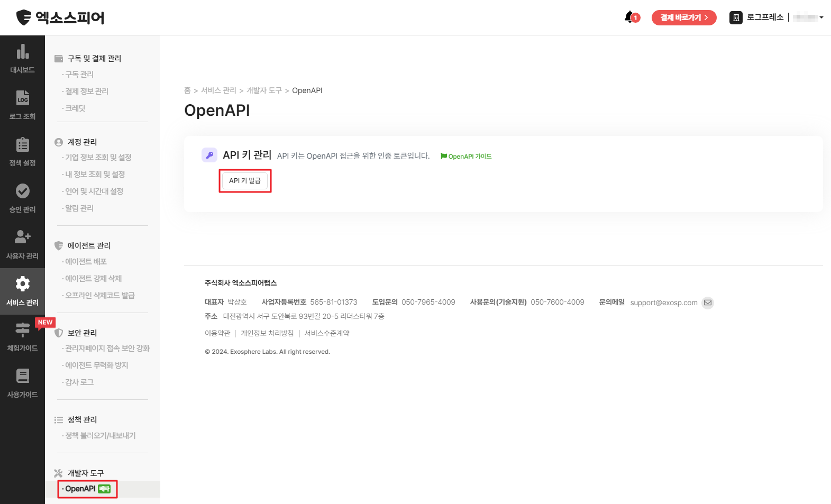Click the phone number 050-7965-4009

pos(428,302)
